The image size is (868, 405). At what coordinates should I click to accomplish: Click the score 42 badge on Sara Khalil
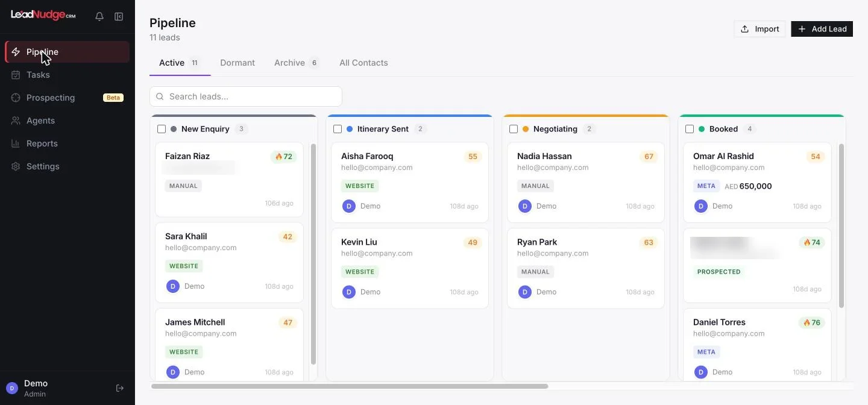tap(288, 237)
